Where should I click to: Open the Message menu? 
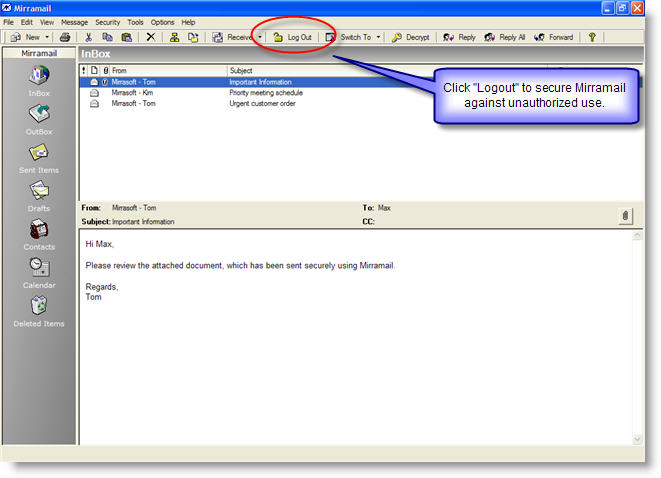pyautogui.click(x=74, y=22)
